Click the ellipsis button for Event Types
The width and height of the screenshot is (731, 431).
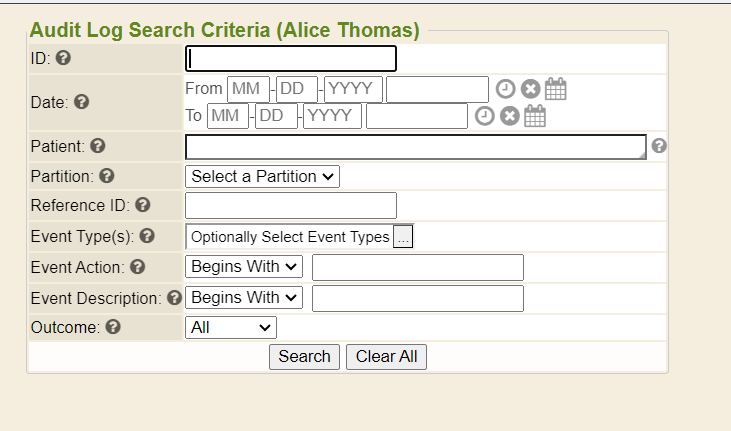tap(403, 237)
